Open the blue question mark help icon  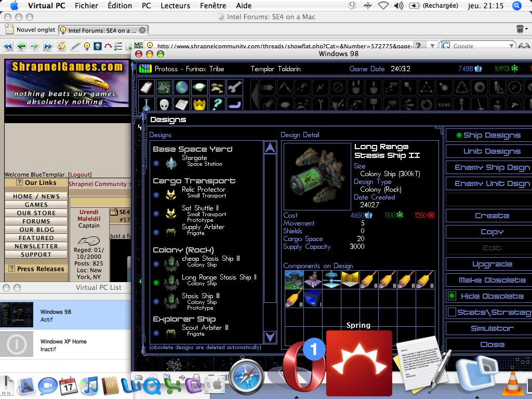pyautogui.click(x=217, y=104)
